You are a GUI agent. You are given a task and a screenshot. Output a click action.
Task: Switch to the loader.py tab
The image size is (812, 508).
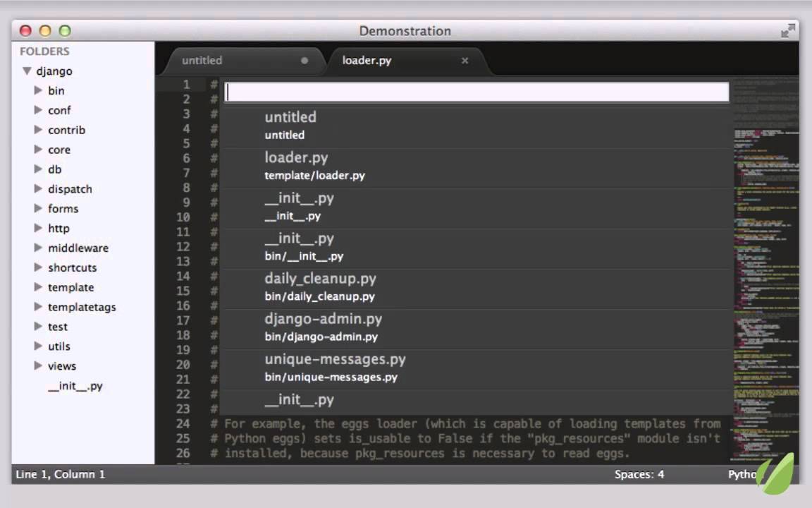[x=367, y=61]
